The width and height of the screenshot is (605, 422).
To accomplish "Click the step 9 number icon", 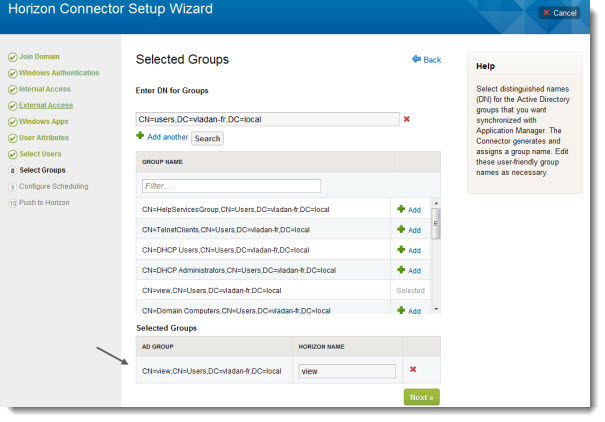I will [13, 187].
